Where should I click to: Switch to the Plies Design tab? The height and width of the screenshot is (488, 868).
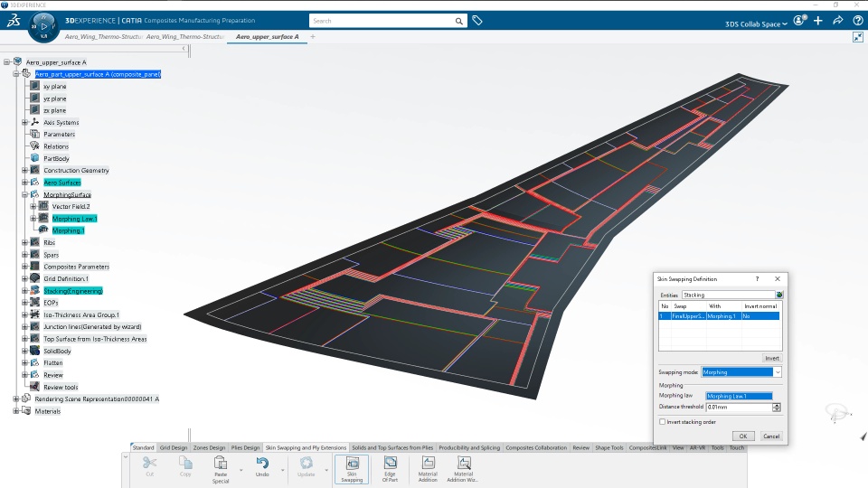(x=245, y=447)
